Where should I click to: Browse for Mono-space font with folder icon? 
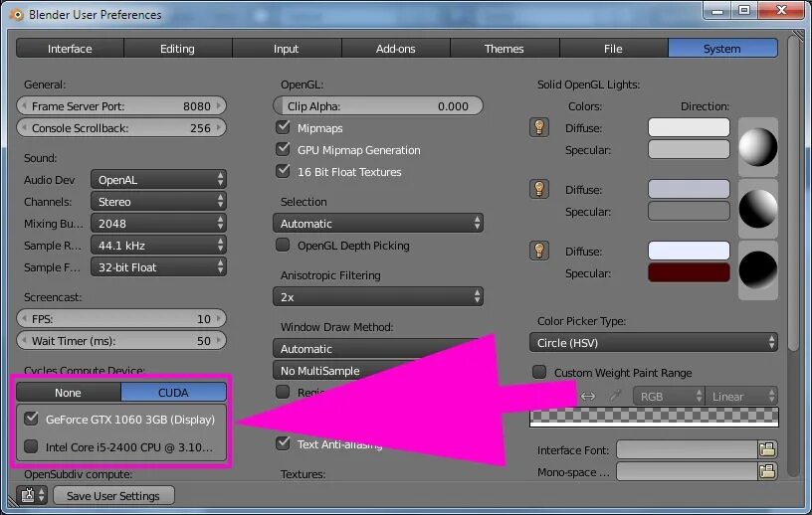coord(767,471)
